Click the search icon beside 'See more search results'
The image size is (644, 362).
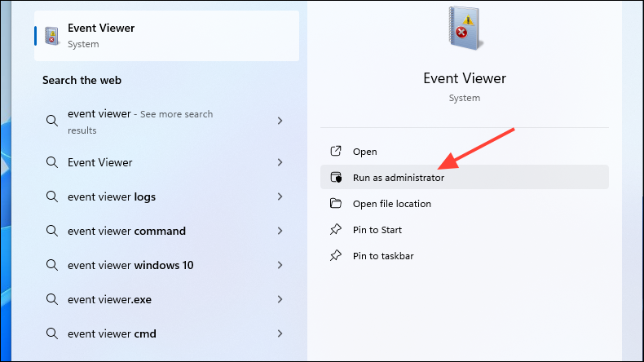[51, 121]
